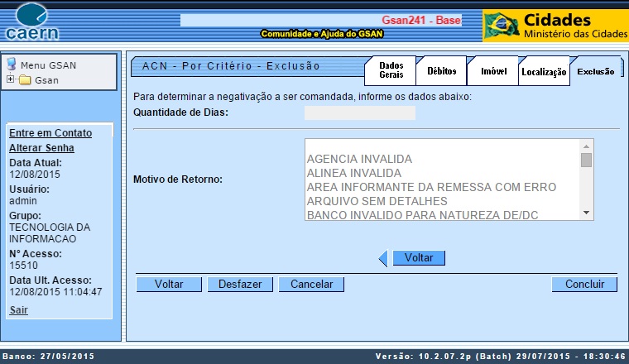Screen dimensions: 629x364
Task: Click the user name admin
Action: pyautogui.click(x=23, y=201)
